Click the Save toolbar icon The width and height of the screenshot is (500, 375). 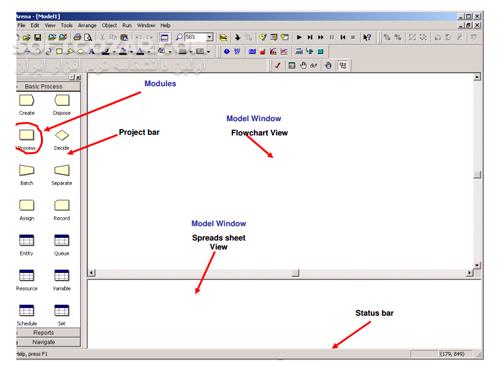pos(38,37)
